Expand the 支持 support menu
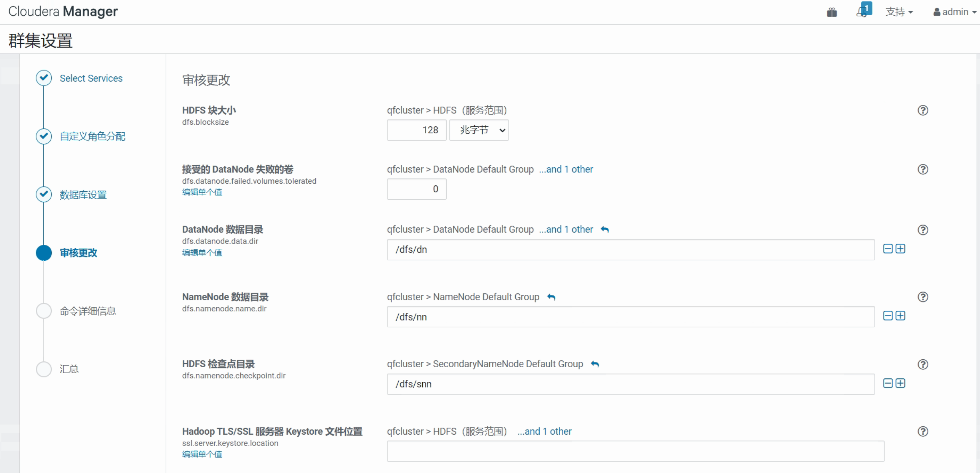980x473 pixels. coord(899,12)
